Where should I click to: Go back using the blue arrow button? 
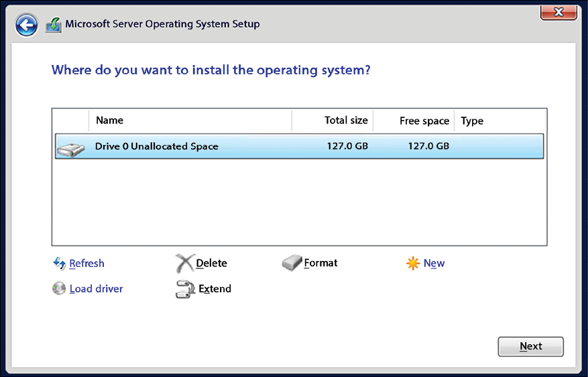tap(27, 25)
